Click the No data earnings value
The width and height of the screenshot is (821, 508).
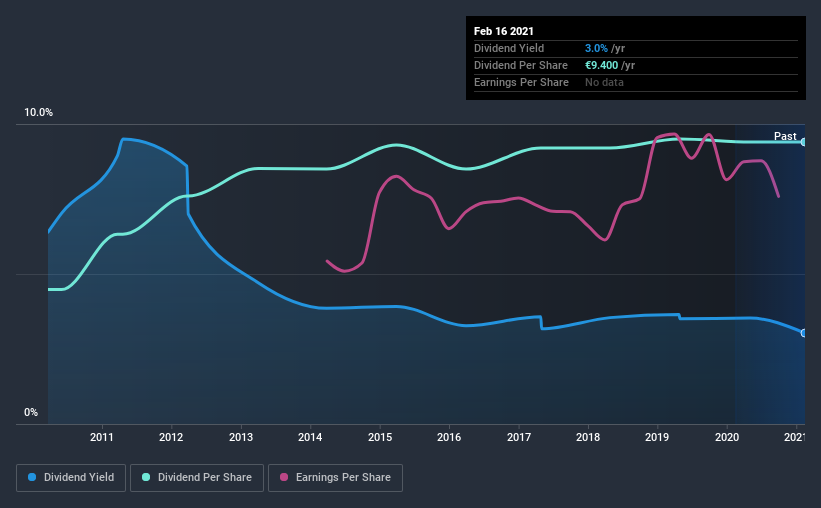click(604, 82)
